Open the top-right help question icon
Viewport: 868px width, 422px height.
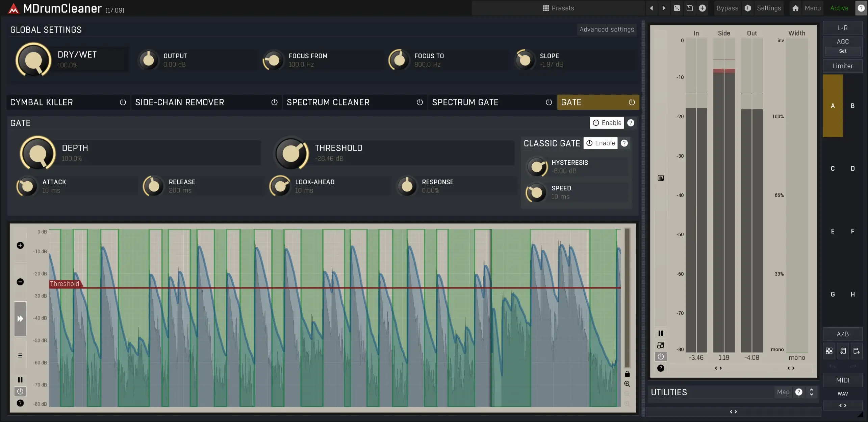point(861,8)
